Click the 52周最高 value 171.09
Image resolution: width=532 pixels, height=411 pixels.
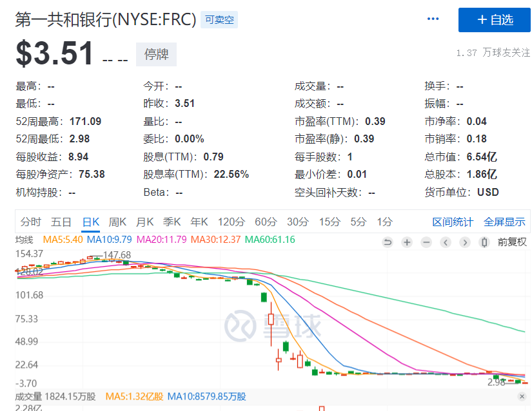(x=85, y=121)
